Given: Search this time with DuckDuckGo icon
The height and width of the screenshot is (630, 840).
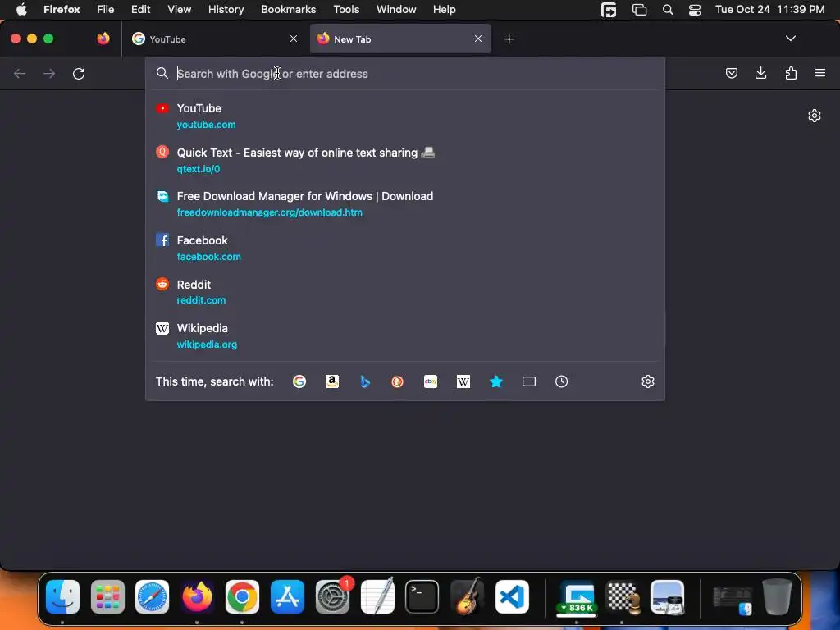Looking at the screenshot, I should 398,381.
